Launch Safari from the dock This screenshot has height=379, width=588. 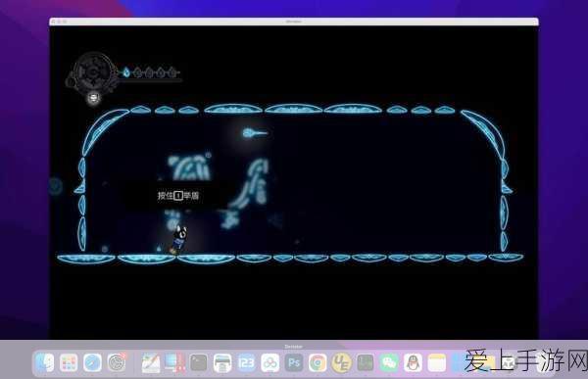coord(92,362)
